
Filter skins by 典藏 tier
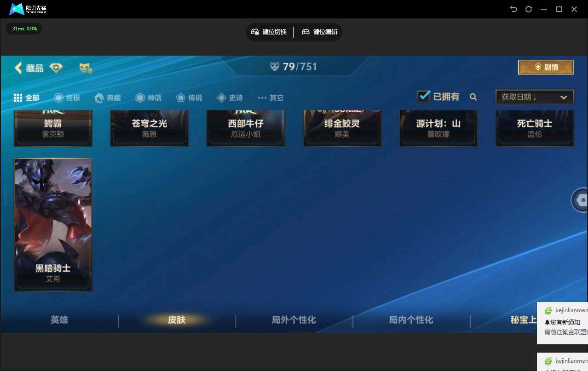(108, 97)
